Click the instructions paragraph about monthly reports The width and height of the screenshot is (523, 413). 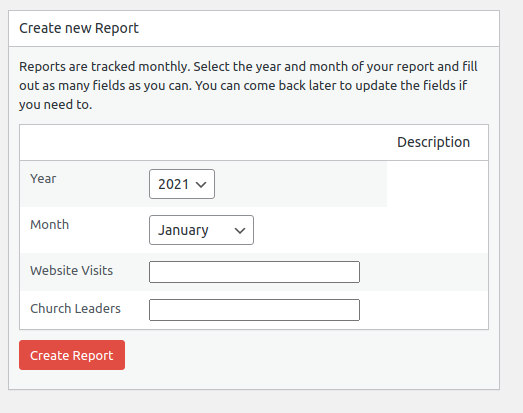coord(248,85)
